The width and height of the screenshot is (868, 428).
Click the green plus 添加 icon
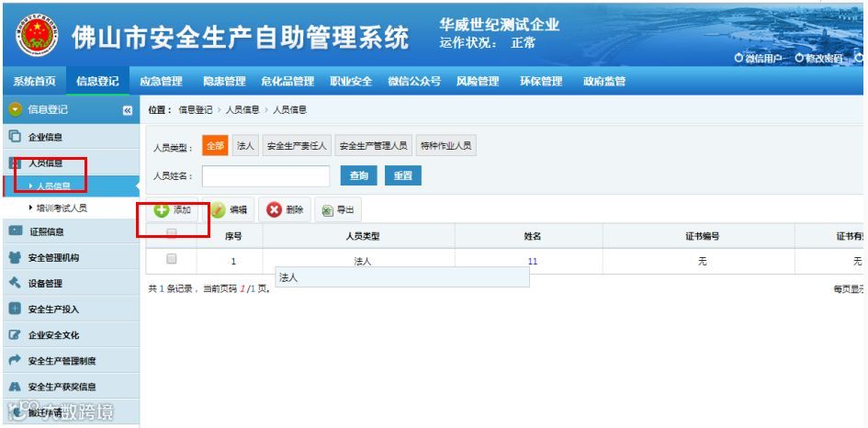[161, 209]
